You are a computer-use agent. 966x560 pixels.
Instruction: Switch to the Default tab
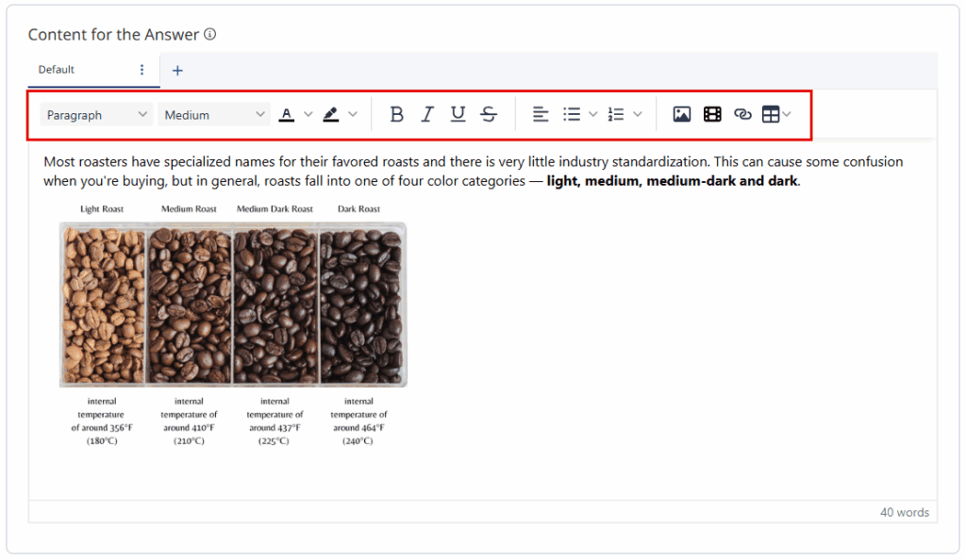(x=57, y=70)
